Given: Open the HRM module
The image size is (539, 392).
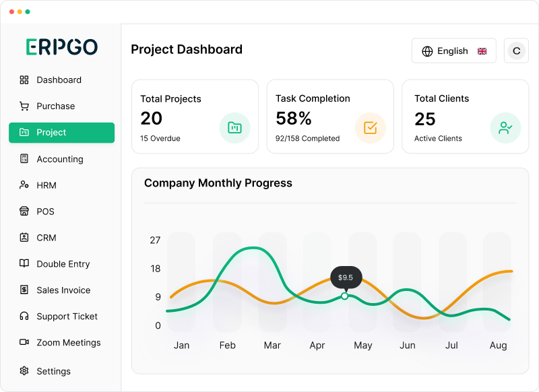Looking at the screenshot, I should [61, 185].
